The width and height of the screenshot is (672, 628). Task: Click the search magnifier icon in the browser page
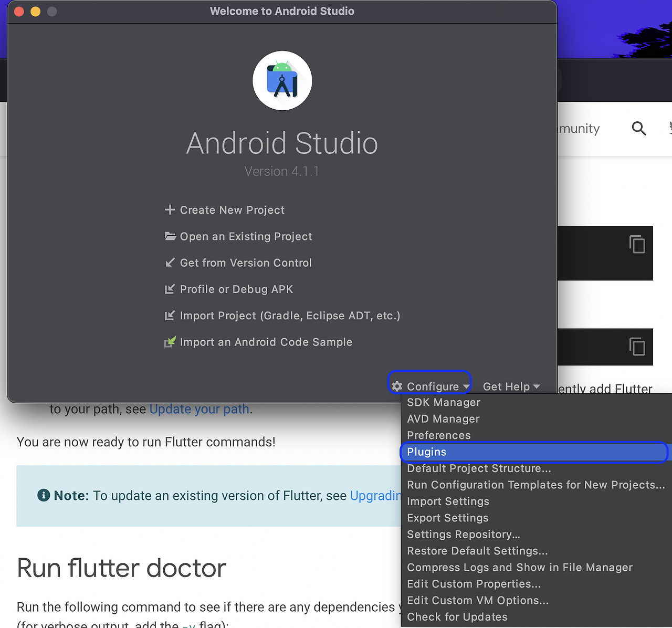639,128
